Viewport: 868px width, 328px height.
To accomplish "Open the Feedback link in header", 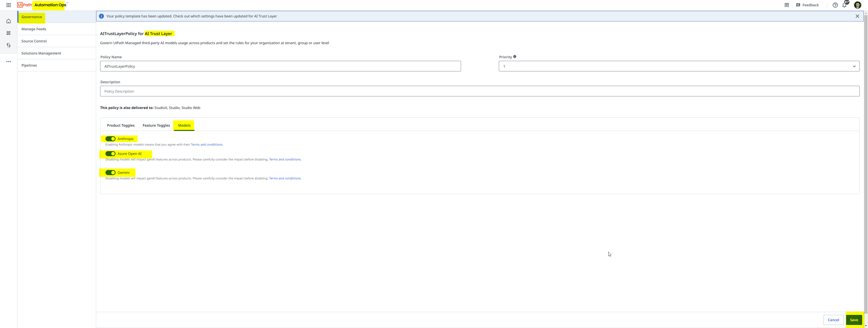I will pyautogui.click(x=807, y=5).
